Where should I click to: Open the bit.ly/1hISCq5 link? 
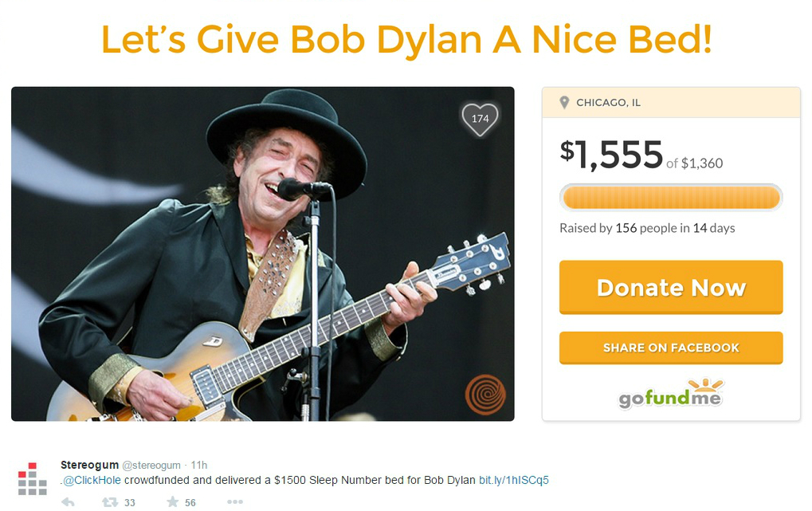(514, 481)
